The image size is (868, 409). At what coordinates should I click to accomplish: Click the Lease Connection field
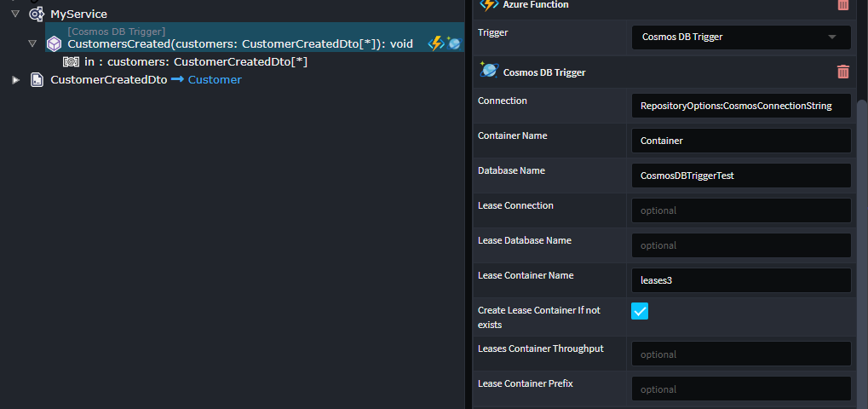pyautogui.click(x=741, y=210)
